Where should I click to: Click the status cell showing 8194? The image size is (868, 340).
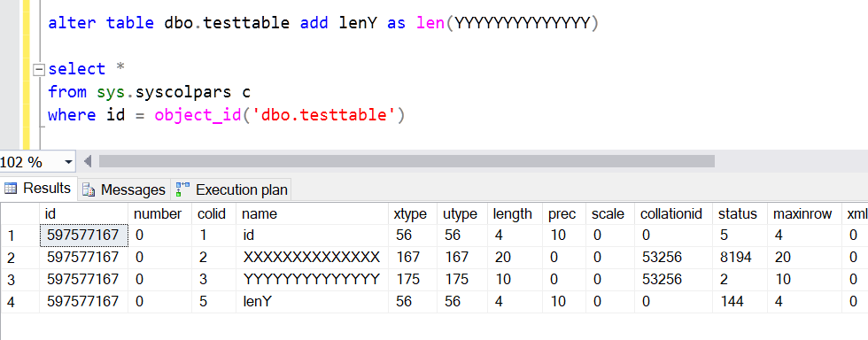[x=740, y=258]
